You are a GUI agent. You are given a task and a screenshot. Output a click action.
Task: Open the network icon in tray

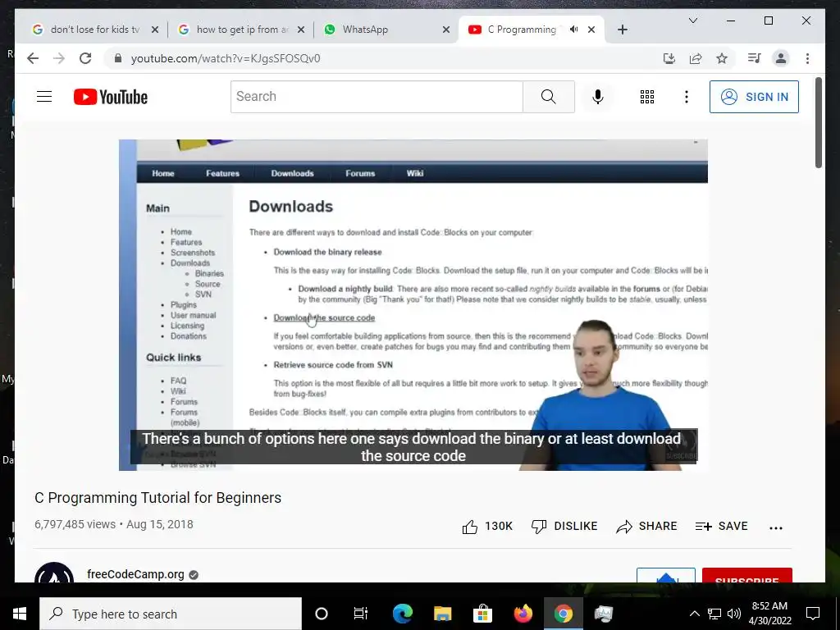click(x=714, y=614)
